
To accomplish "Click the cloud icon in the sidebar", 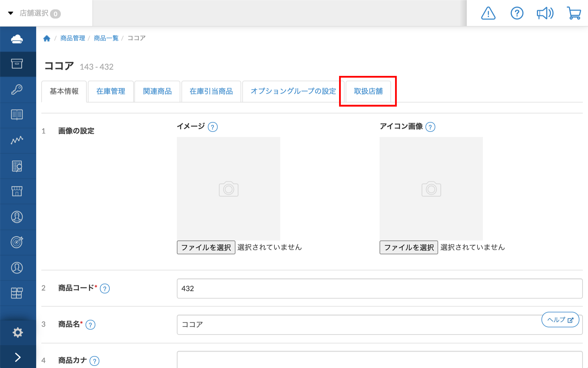I will click(x=17, y=39).
